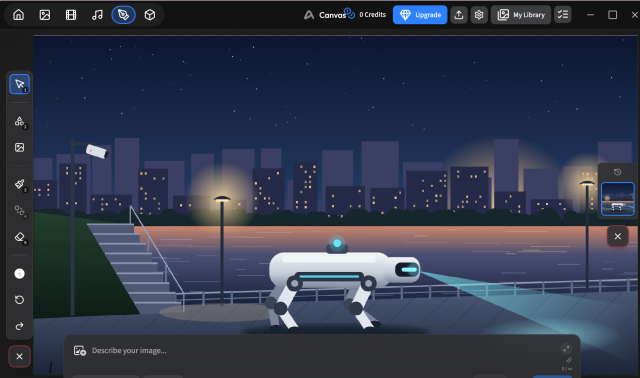The width and height of the screenshot is (640, 378).
Task: Go to the Home icon
Action: [18, 15]
